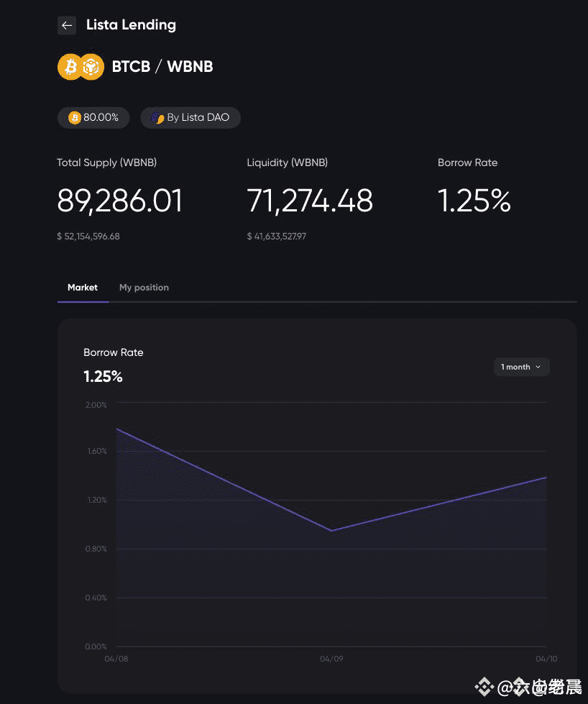Image resolution: width=588 pixels, height=704 pixels.
Task: Toggle the Borrow Rate chart display
Action: pyautogui.click(x=113, y=352)
